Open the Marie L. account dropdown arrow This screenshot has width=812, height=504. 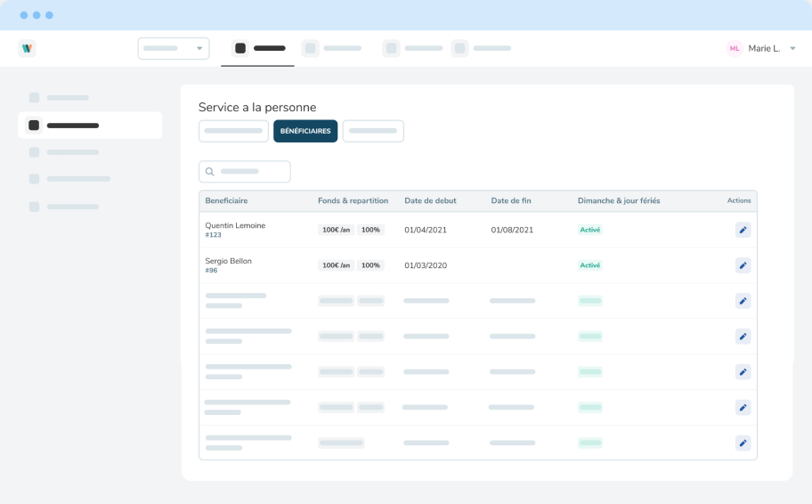pyautogui.click(x=792, y=48)
